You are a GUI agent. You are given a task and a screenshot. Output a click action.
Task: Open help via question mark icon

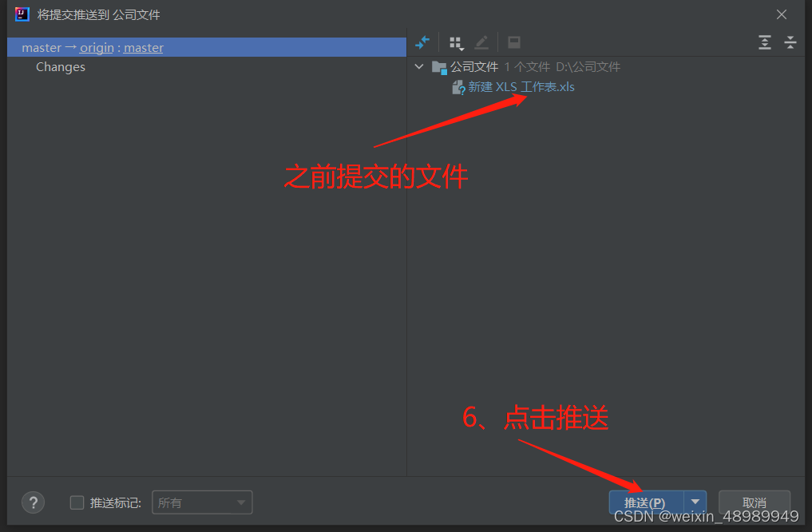(34, 502)
